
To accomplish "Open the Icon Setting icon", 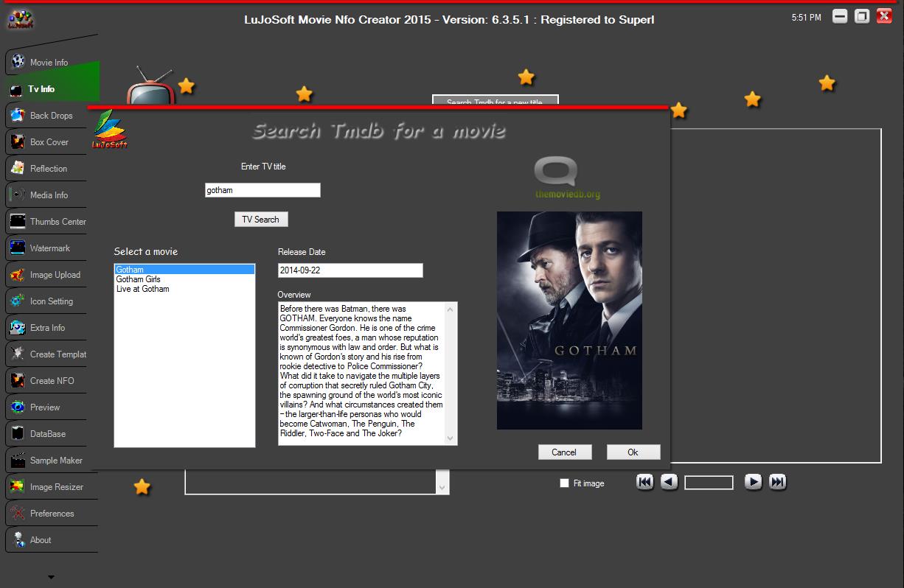I will click(x=18, y=301).
